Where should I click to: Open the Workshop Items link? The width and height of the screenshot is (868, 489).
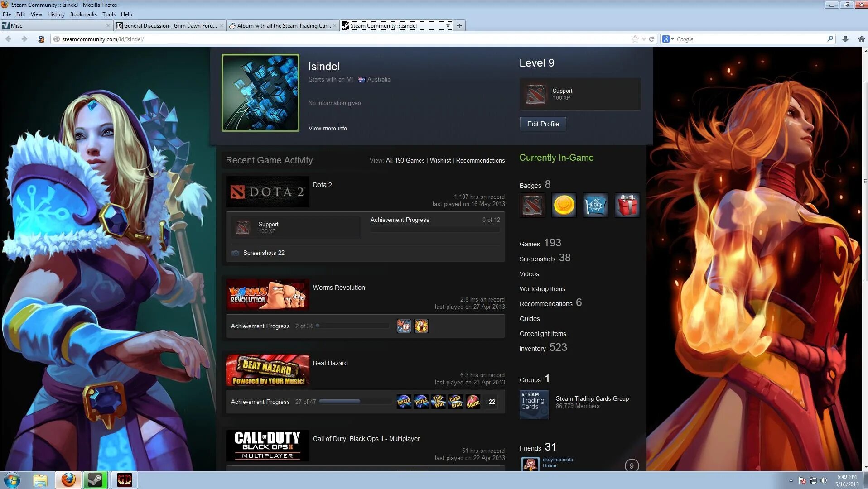point(542,289)
